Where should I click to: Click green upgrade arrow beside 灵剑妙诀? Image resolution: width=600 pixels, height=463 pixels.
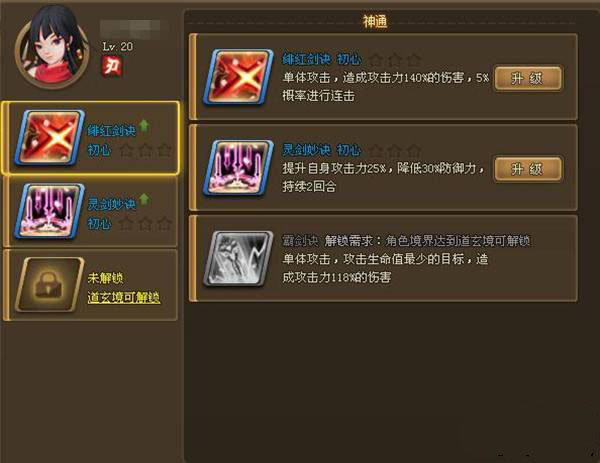[x=144, y=199]
